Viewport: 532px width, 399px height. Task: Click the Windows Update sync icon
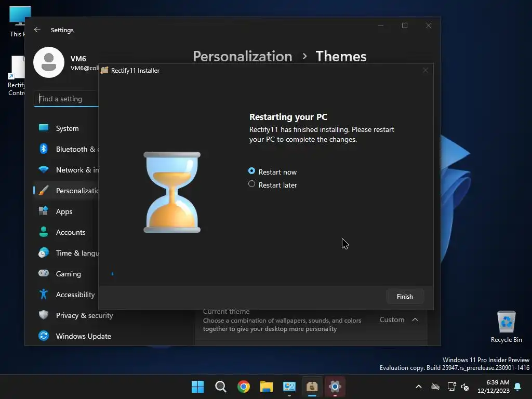pos(44,336)
